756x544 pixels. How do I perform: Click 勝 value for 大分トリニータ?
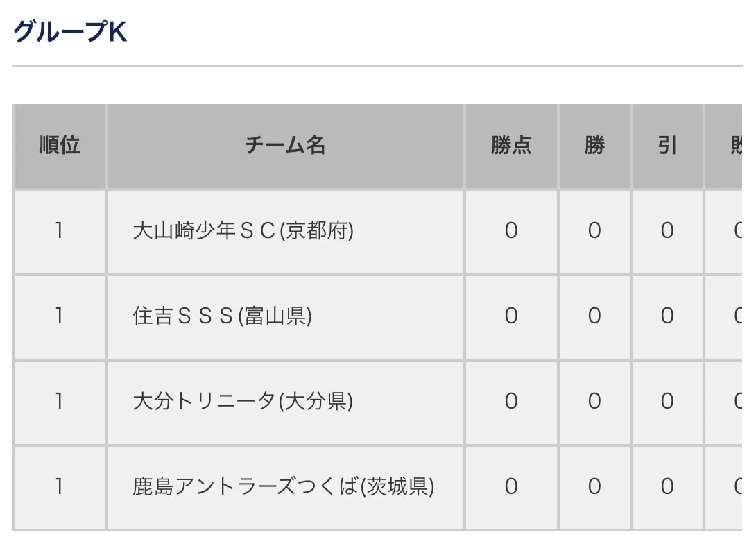[594, 402]
